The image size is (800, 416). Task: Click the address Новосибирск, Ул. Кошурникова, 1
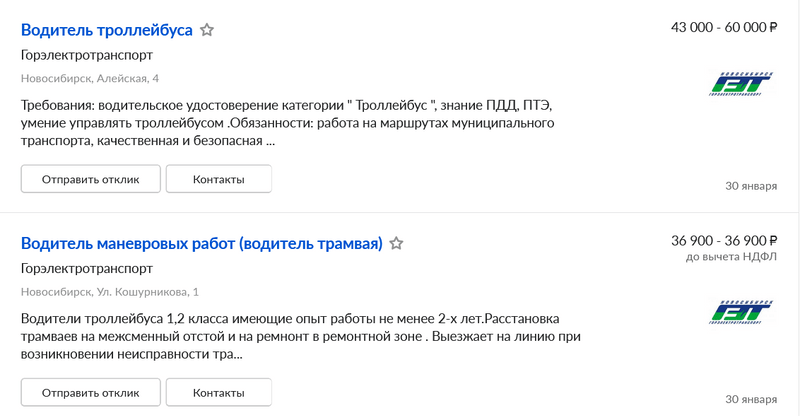(109, 291)
